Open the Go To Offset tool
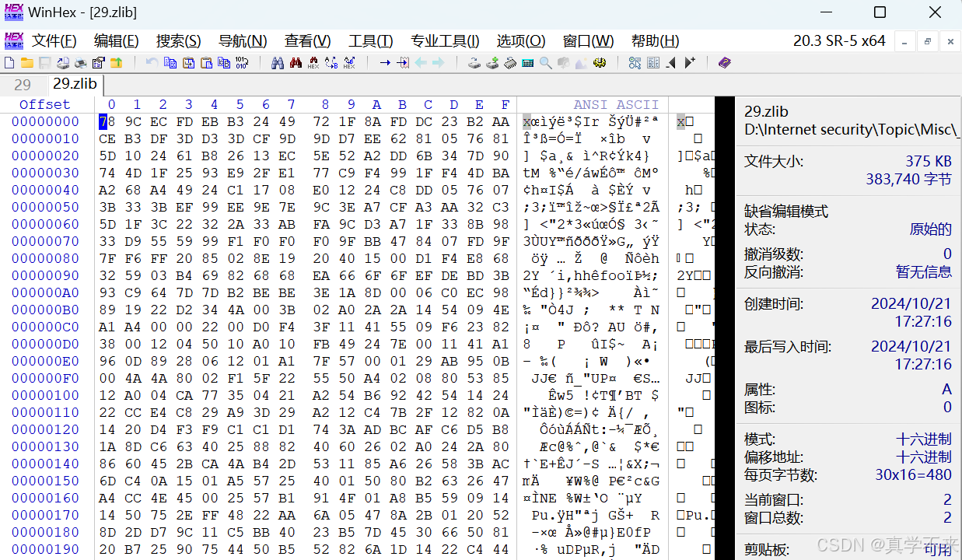The width and height of the screenshot is (962, 560). (x=385, y=63)
